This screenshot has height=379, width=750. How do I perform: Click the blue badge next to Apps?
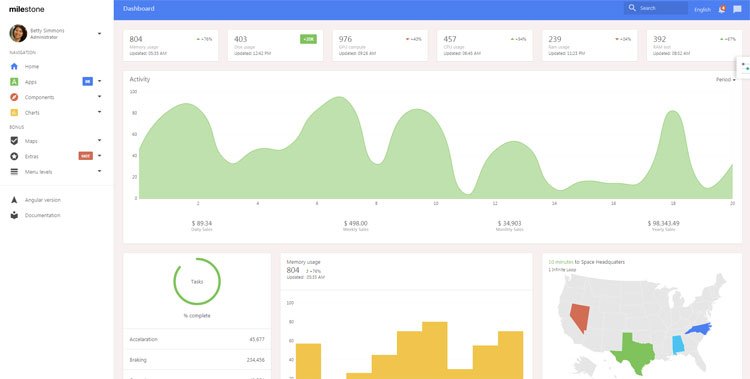pos(88,81)
